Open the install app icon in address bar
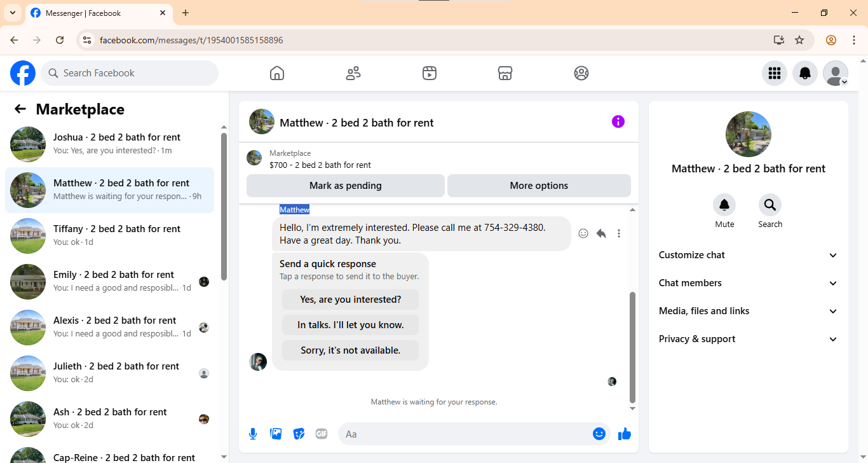 pyautogui.click(x=779, y=40)
